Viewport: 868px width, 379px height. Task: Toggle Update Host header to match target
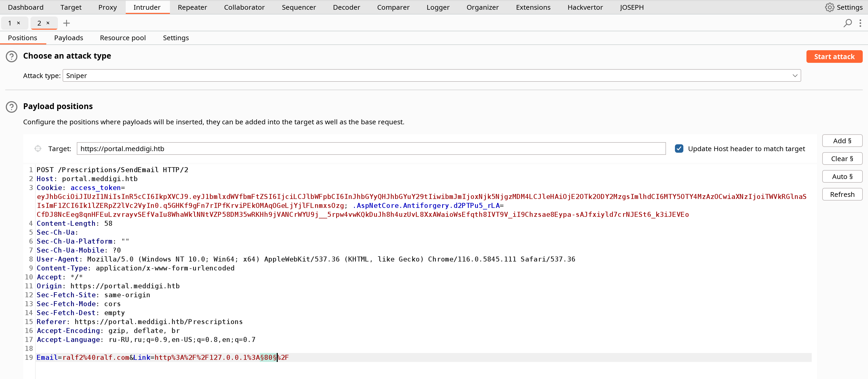(679, 148)
